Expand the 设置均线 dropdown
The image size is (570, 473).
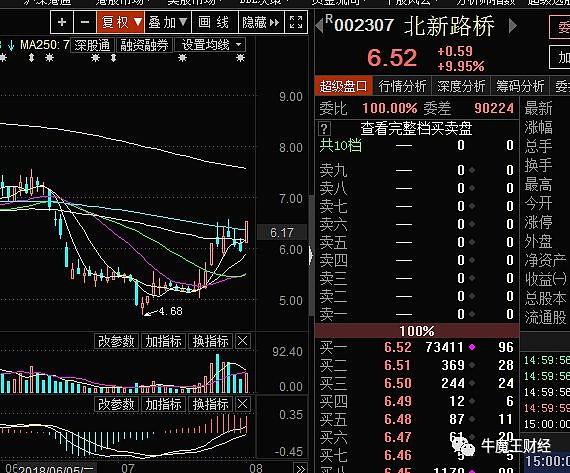coord(211,45)
